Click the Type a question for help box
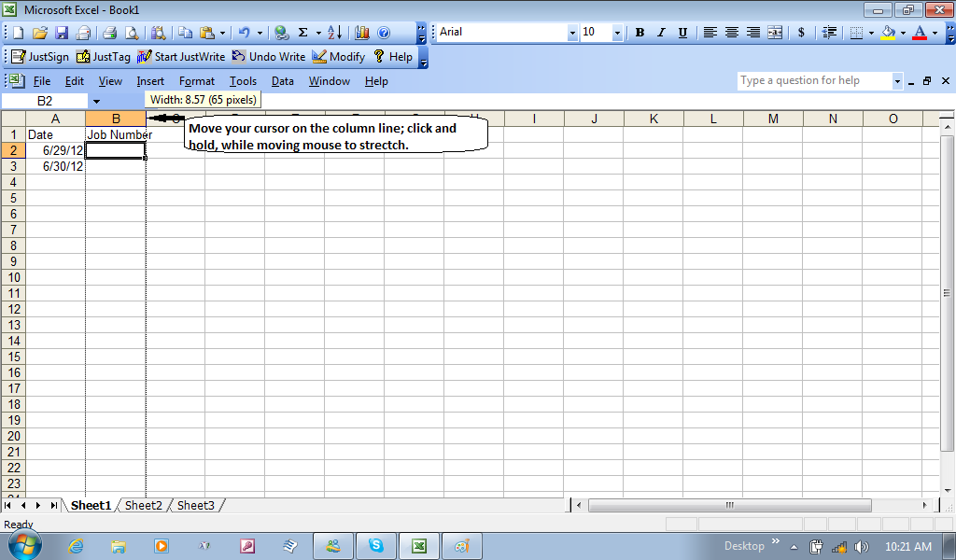This screenshot has width=956, height=560. click(813, 81)
